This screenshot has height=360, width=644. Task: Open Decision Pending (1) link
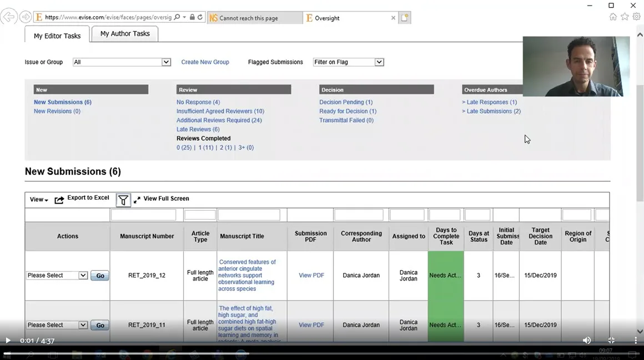click(346, 102)
